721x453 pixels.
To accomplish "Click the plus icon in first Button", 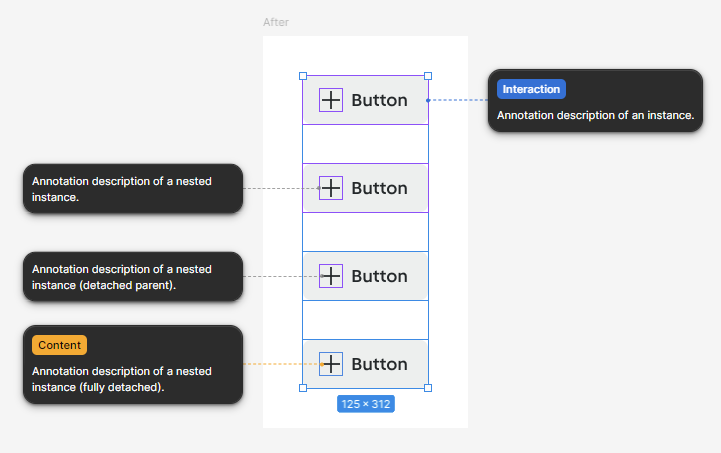I will point(331,100).
